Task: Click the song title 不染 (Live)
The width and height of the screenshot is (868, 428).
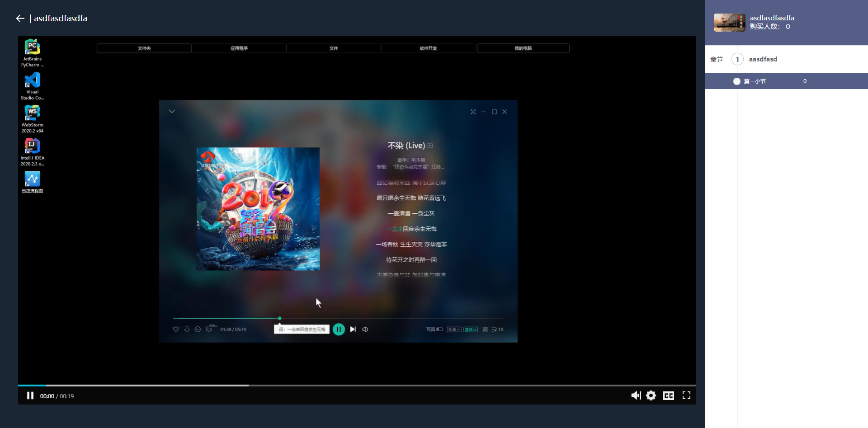Action: coord(406,146)
